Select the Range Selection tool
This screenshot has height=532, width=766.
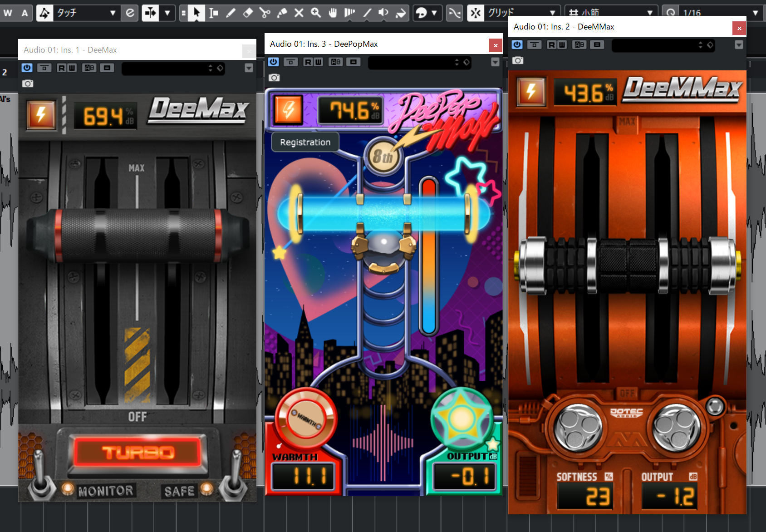click(x=213, y=13)
